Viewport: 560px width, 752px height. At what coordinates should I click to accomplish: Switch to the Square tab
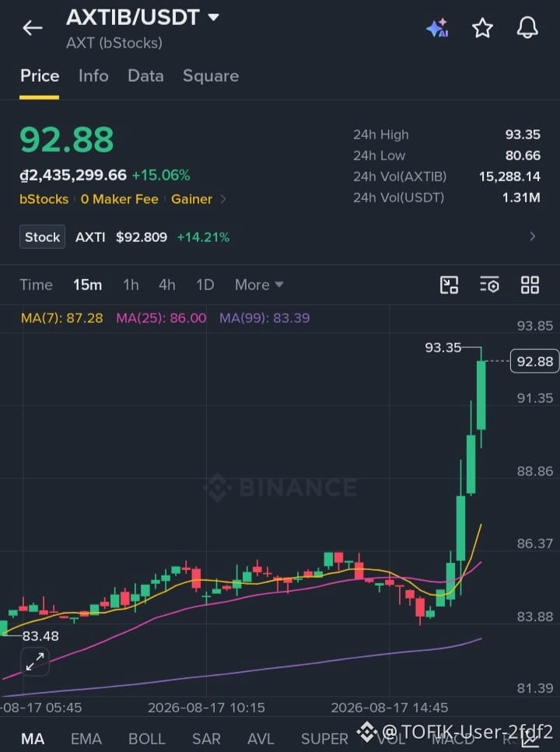211,75
